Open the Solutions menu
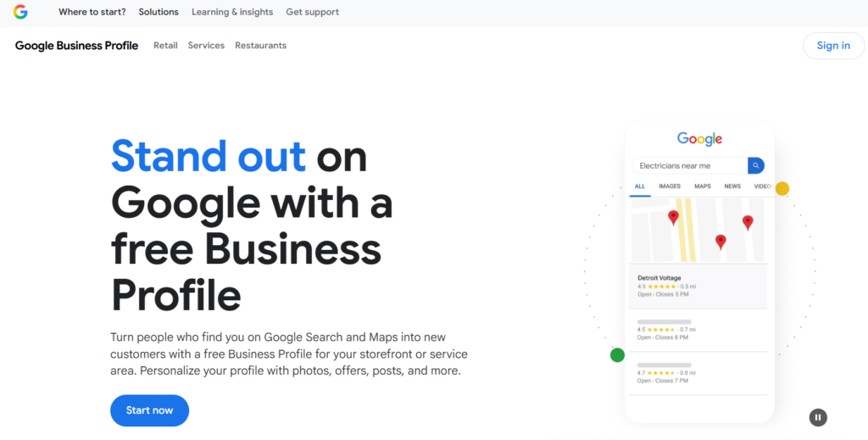Viewport: 868px width, 440px height. (159, 12)
